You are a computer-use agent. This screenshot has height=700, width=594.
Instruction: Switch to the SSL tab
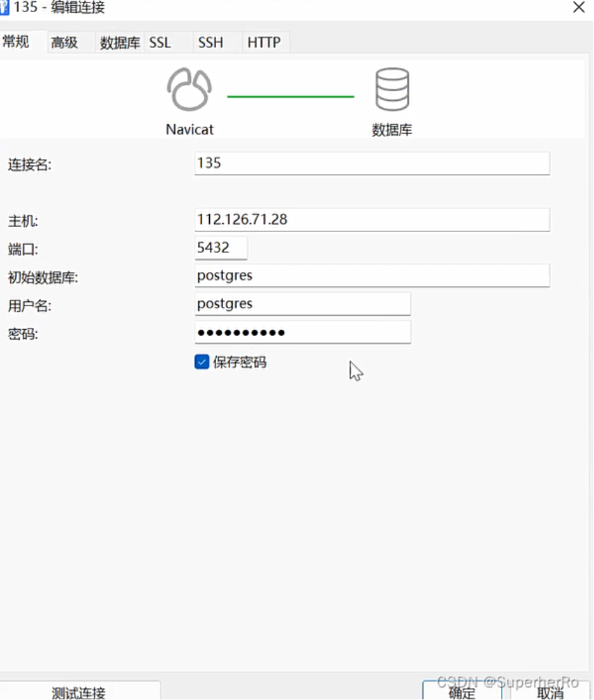pos(168,42)
